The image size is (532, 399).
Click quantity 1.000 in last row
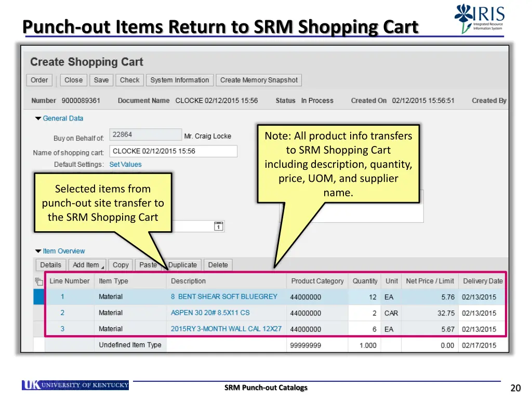pyautogui.click(x=368, y=345)
